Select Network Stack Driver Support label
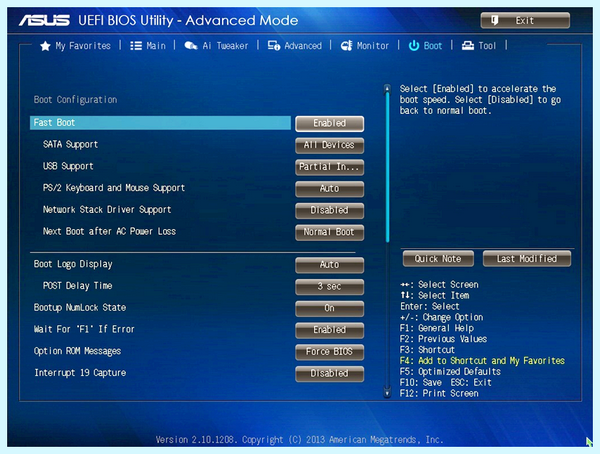The image size is (600, 454). [x=107, y=210]
